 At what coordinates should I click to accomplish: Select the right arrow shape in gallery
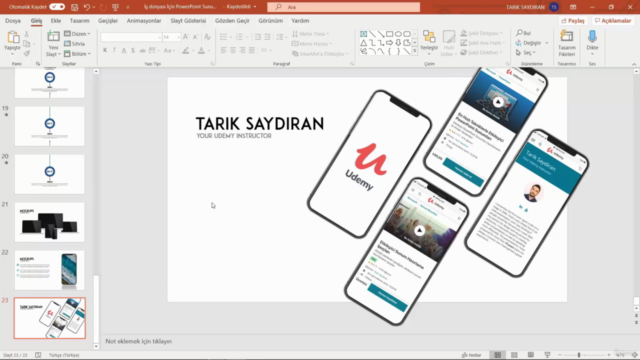click(389, 42)
